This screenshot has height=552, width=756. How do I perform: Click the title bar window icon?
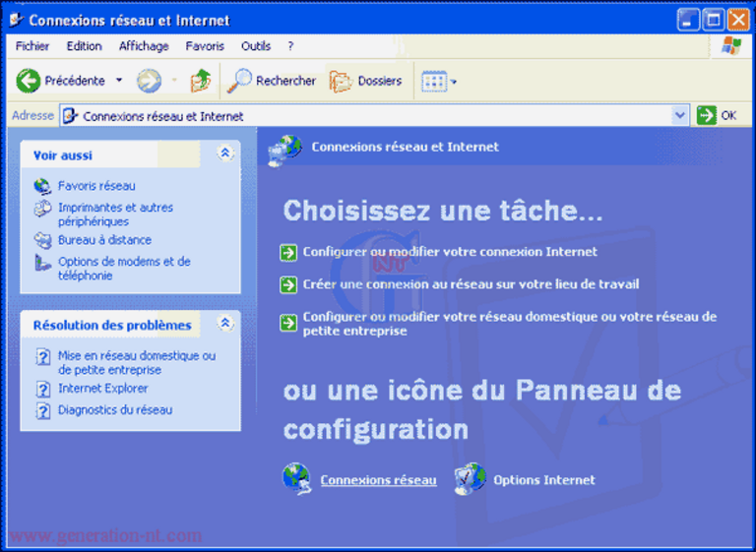(x=17, y=20)
